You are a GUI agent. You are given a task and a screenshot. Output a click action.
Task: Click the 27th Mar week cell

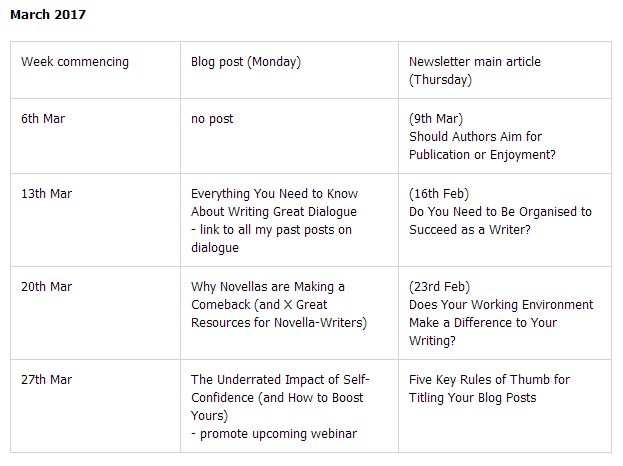click(46, 380)
